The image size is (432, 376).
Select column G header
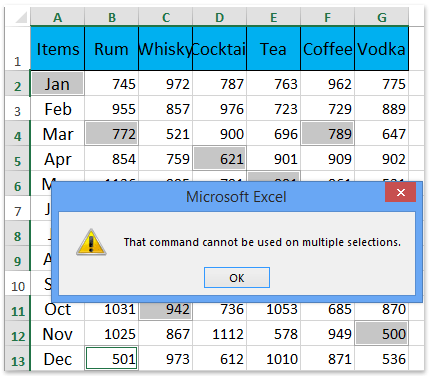click(382, 17)
